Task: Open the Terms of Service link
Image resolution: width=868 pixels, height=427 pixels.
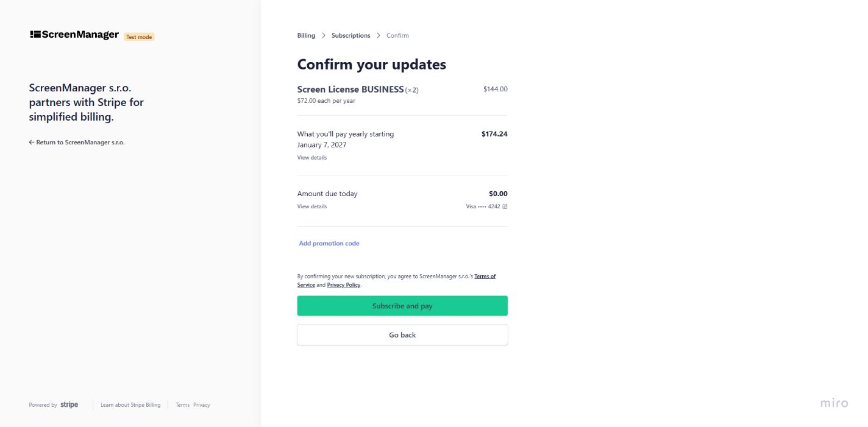Action: click(x=485, y=276)
